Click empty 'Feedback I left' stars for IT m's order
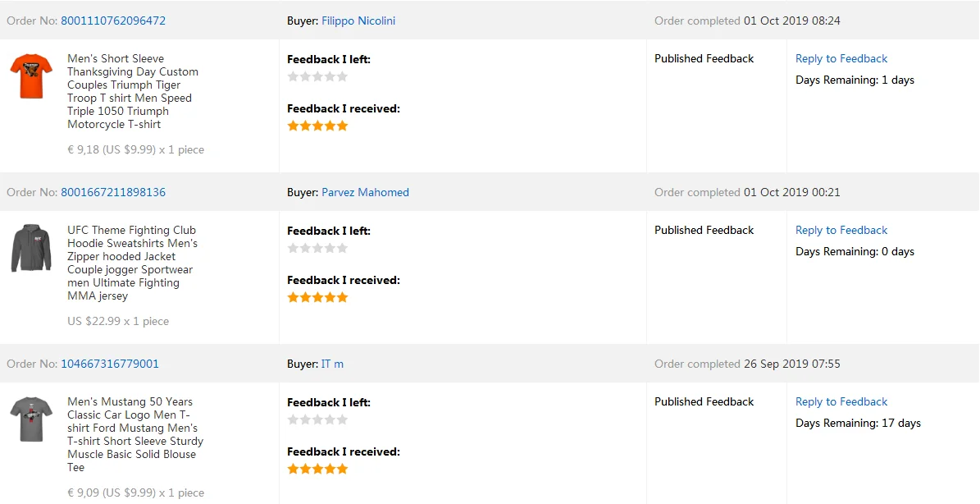The width and height of the screenshot is (980, 504). (x=317, y=419)
